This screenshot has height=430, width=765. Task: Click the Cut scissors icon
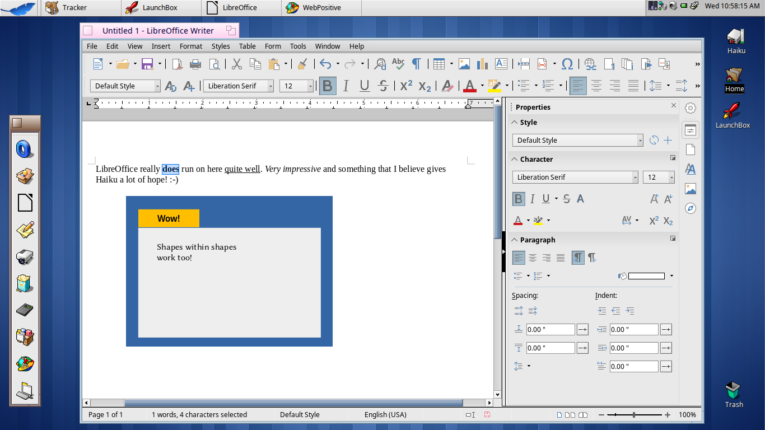(237, 64)
